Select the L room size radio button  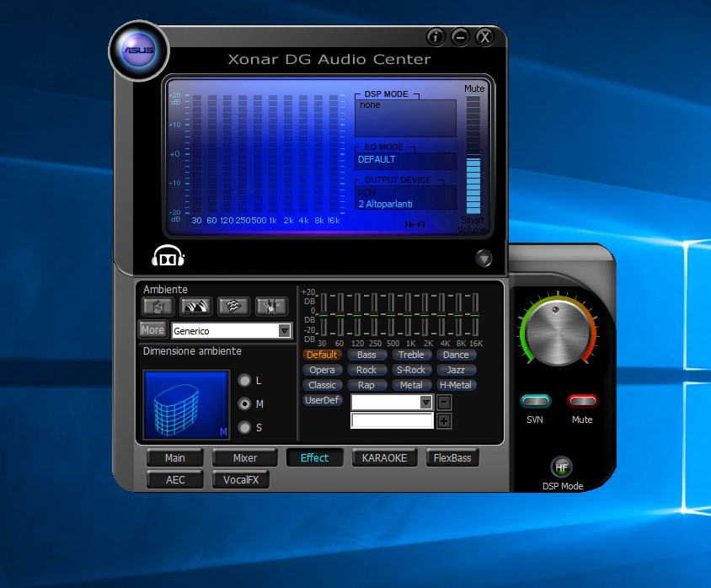244,381
